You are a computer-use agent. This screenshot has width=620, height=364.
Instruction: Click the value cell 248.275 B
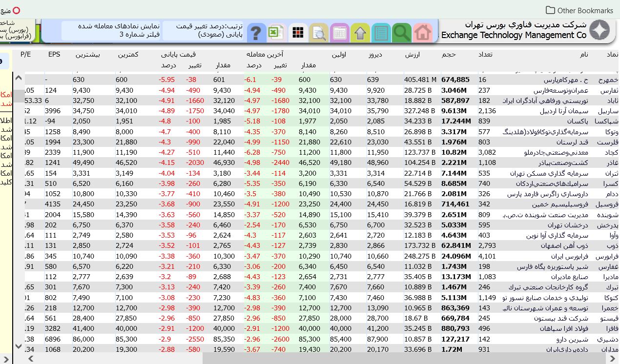pyautogui.click(x=420, y=256)
